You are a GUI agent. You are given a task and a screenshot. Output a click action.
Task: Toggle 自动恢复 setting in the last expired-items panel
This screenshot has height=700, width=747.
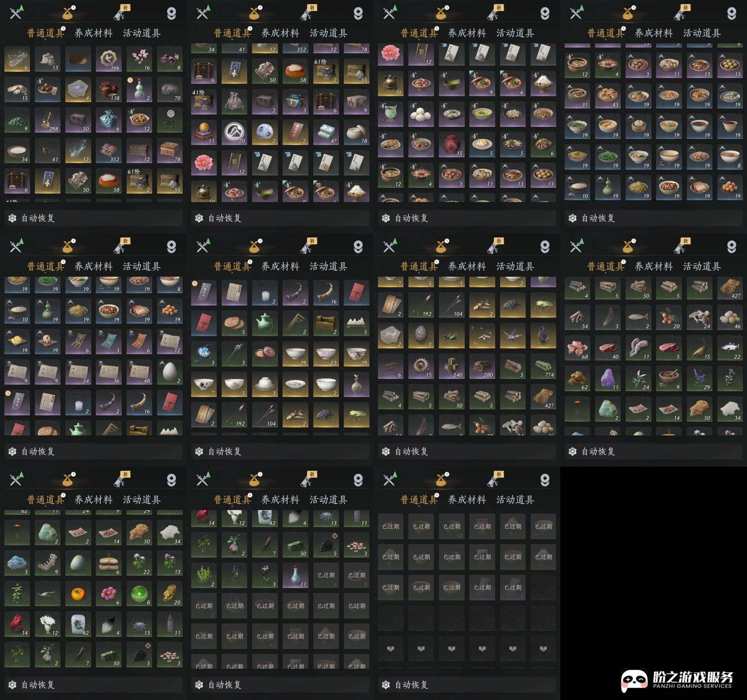386,685
